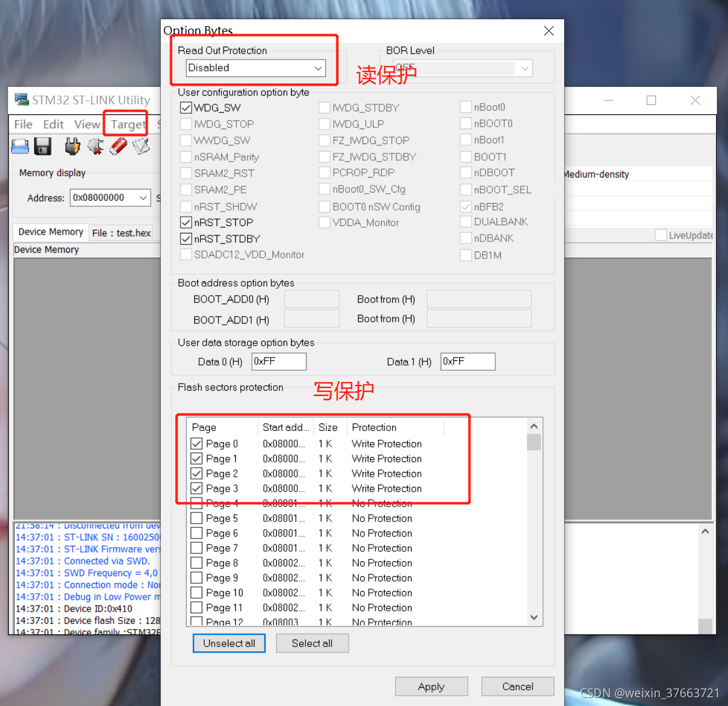The image size is (728, 706).
Task: Uncheck write protection for Page 3
Action: 196,488
